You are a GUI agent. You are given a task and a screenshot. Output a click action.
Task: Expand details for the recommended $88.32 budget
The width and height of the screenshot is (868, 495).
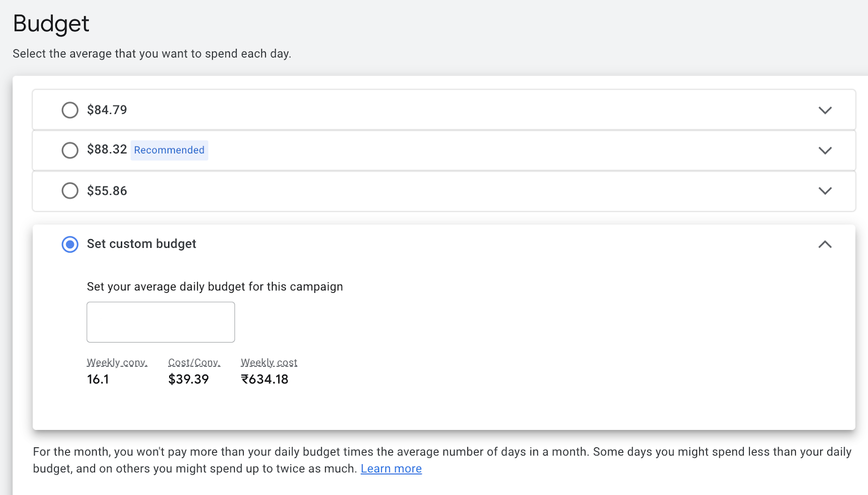[825, 150]
